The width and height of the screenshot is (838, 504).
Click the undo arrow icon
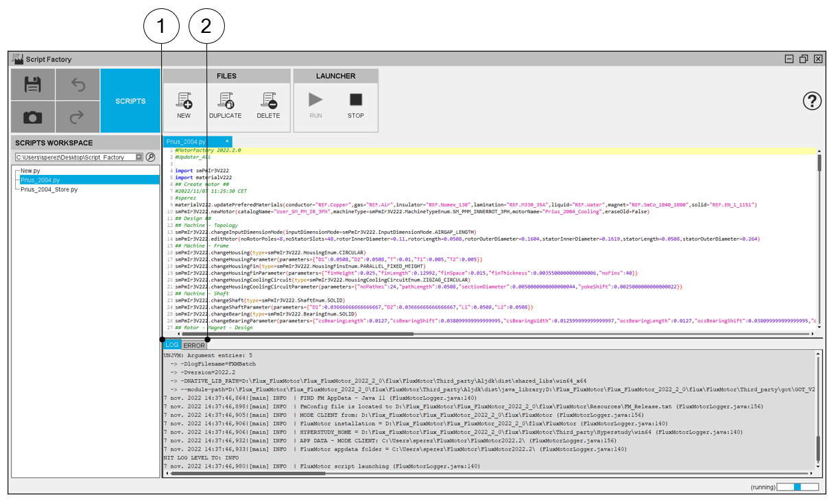click(x=77, y=84)
